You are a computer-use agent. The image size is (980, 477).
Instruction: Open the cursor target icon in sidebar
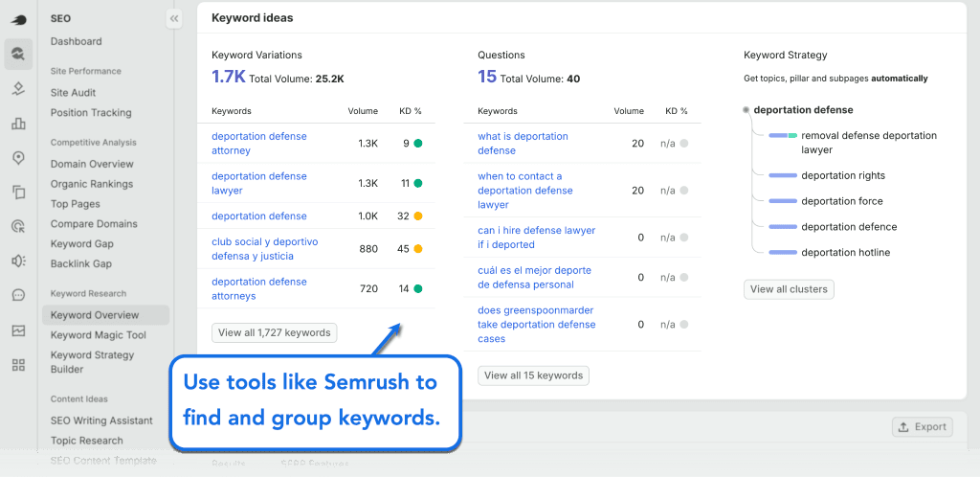click(19, 226)
